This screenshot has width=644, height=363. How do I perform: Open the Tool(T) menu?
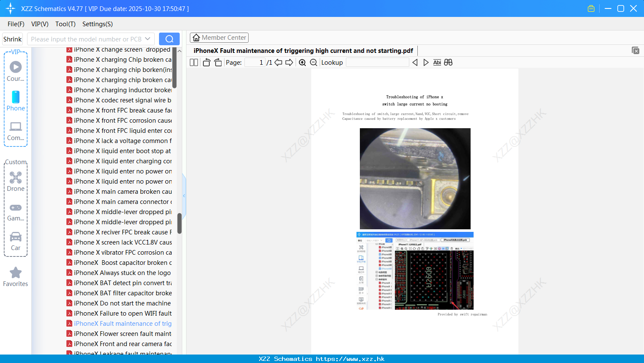(x=66, y=24)
